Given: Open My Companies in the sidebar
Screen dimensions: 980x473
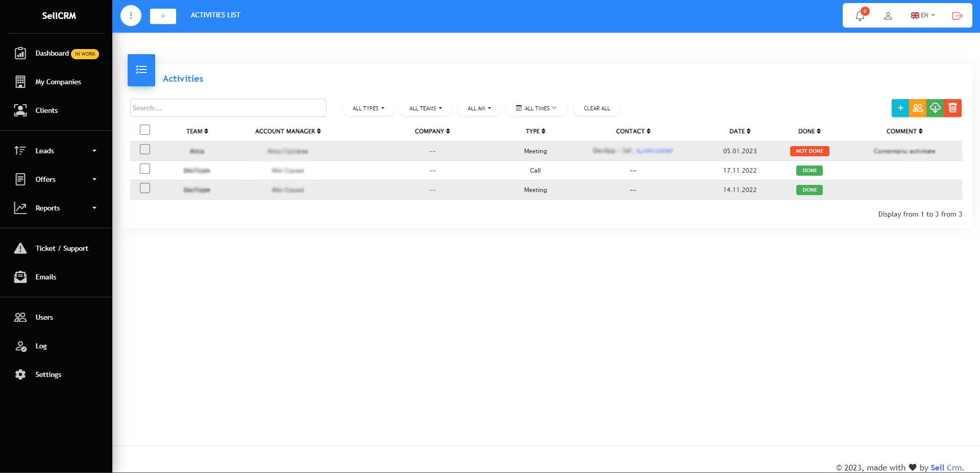Looking at the screenshot, I should point(58,82).
